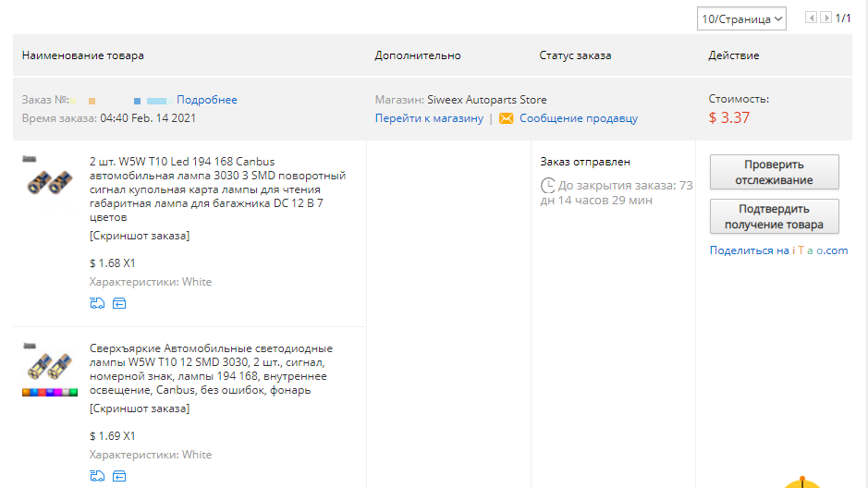Select the order total $ 3.37
The image size is (868, 488).
click(x=729, y=118)
